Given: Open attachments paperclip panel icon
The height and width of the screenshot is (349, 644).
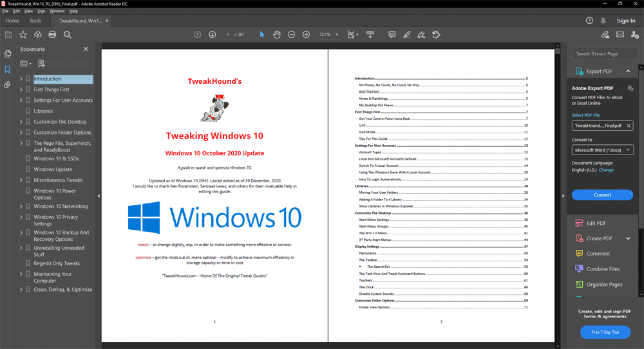Looking at the screenshot, I should (7, 85).
